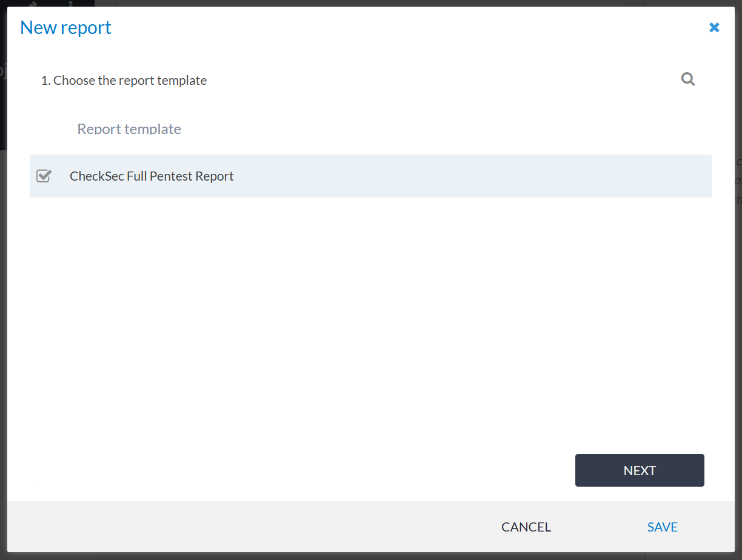Select the CheckSec Full Pentest Report row

pos(370,176)
